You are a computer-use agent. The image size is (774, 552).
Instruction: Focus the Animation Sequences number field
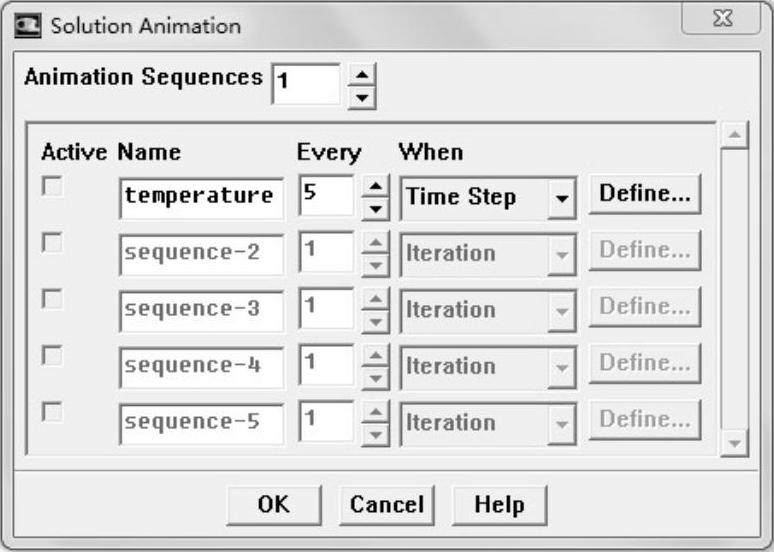pos(305,83)
